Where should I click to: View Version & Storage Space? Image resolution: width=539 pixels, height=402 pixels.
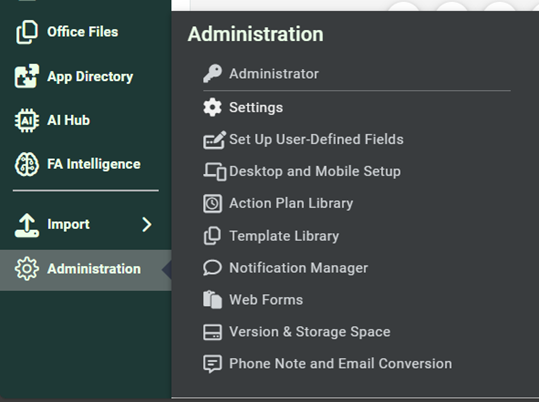[x=310, y=332]
